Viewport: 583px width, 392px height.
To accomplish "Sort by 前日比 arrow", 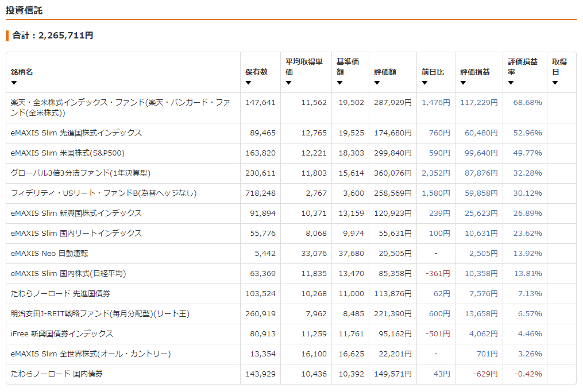I will (424, 83).
